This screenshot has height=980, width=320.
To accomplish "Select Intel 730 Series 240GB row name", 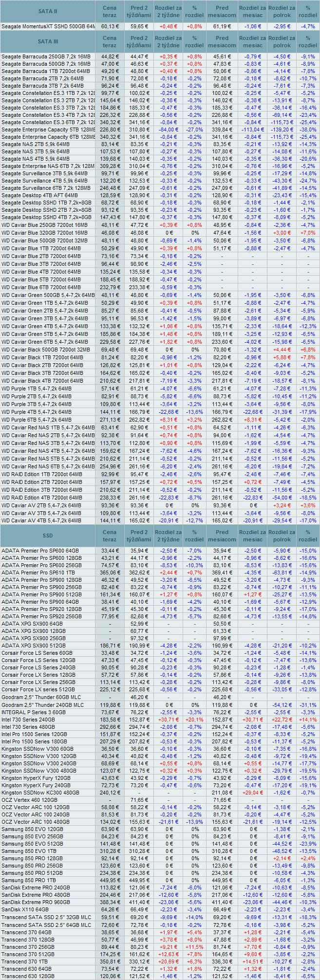I will [28, 719].
